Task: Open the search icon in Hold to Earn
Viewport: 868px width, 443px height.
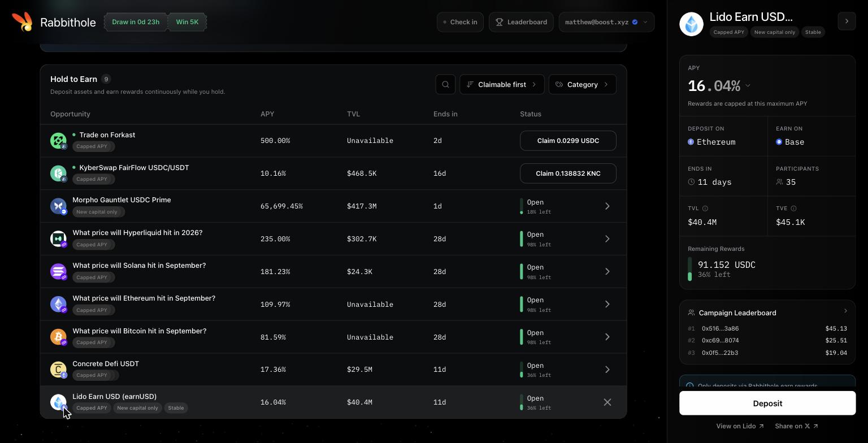Action: click(x=446, y=84)
